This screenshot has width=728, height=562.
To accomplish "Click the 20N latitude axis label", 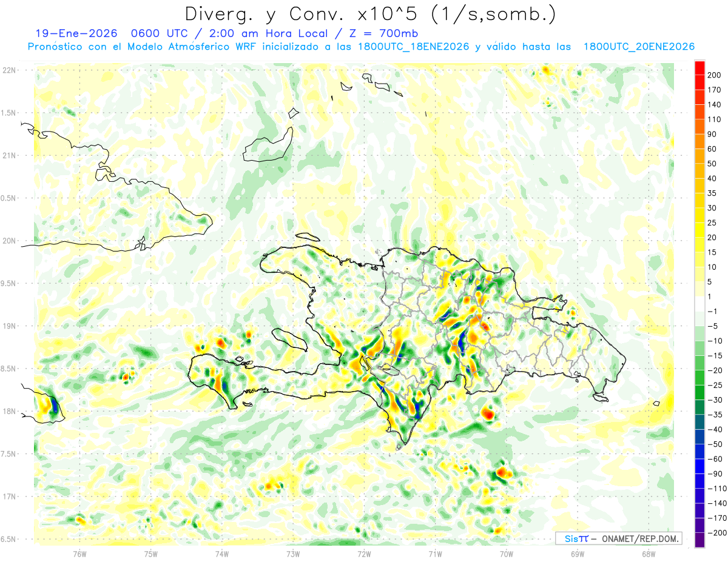I will 8,241.
